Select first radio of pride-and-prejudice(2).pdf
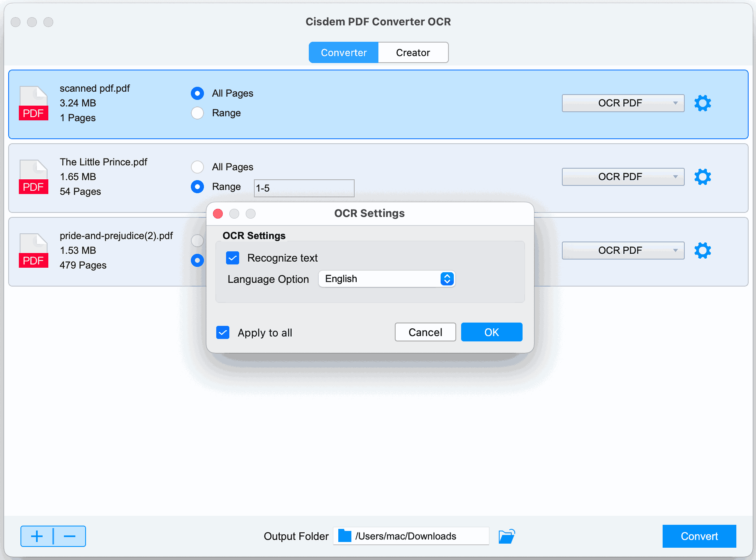The image size is (756, 560). (197, 241)
